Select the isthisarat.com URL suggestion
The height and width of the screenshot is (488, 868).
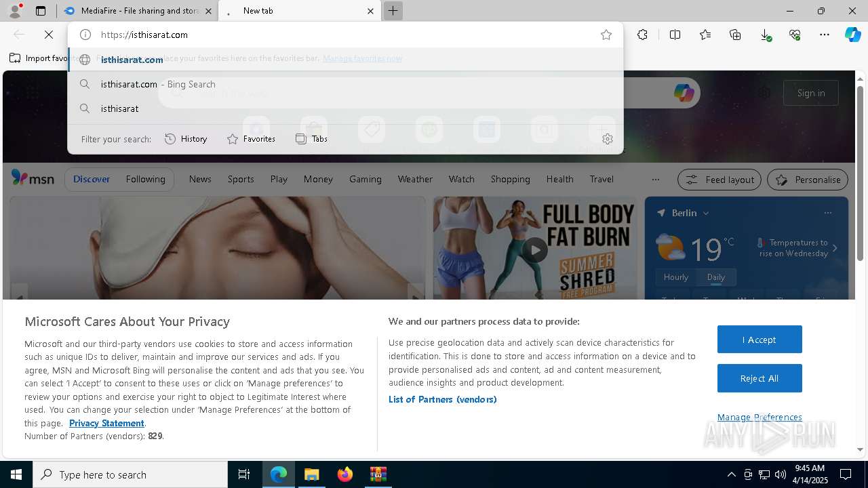click(x=345, y=60)
